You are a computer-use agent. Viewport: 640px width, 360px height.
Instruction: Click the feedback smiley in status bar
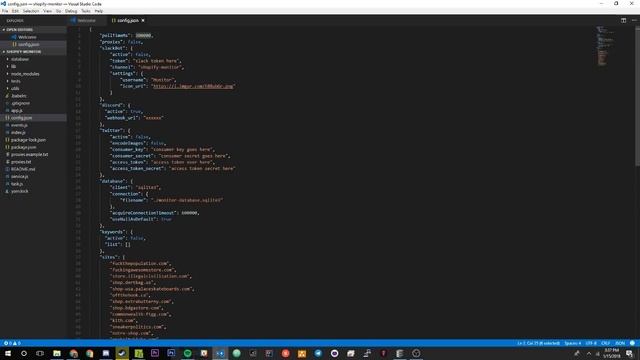click(632, 343)
